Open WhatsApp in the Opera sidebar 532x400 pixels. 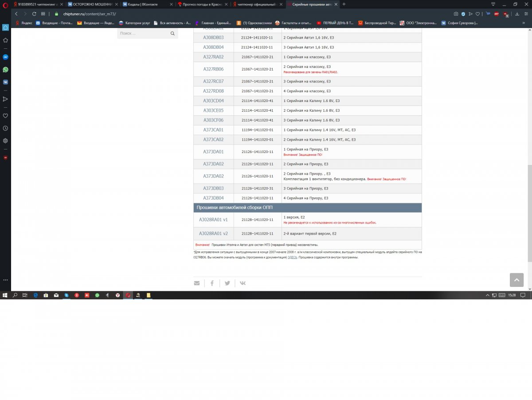coord(5,70)
